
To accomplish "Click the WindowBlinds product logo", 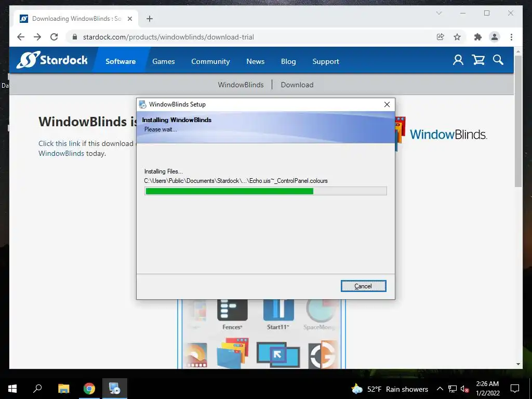I will (x=442, y=134).
